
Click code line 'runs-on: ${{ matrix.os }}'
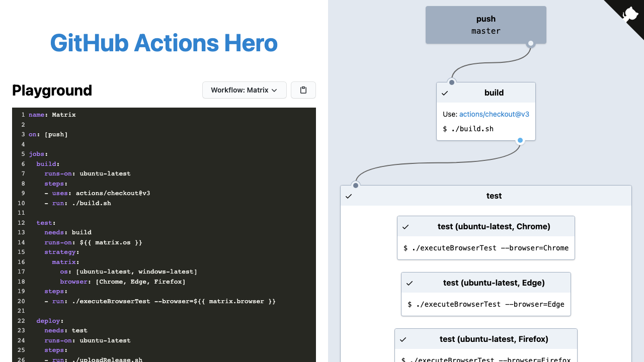pos(94,242)
